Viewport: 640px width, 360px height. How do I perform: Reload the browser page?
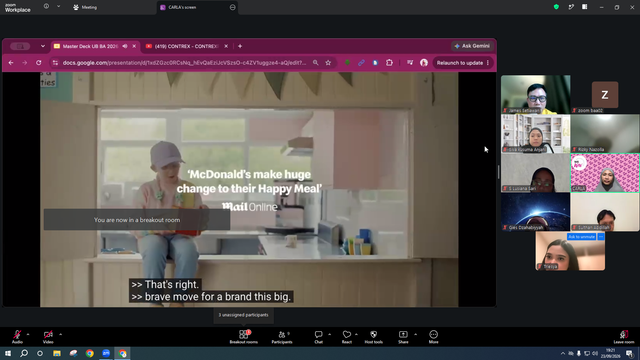pyautogui.click(x=39, y=63)
